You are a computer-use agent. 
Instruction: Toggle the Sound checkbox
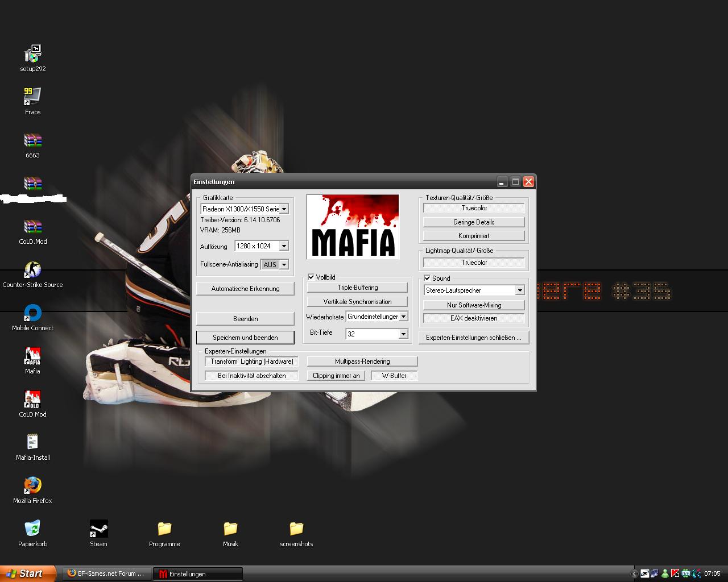point(427,278)
